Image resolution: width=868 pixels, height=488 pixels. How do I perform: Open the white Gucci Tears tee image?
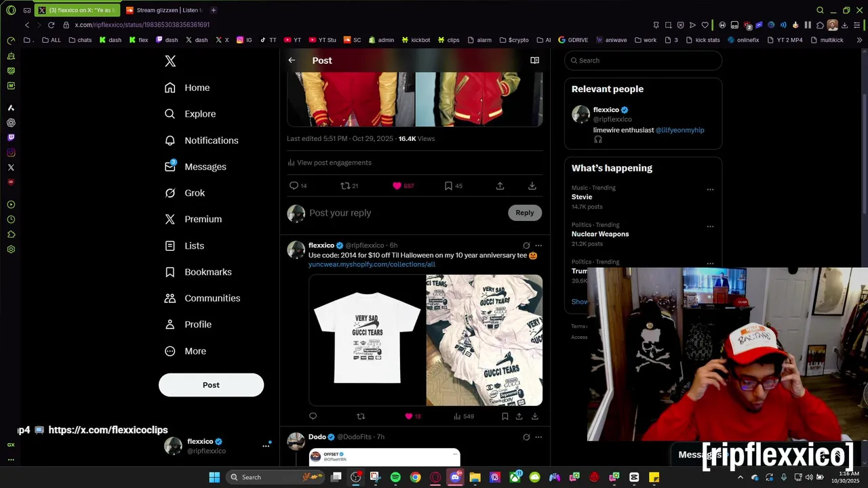point(367,340)
